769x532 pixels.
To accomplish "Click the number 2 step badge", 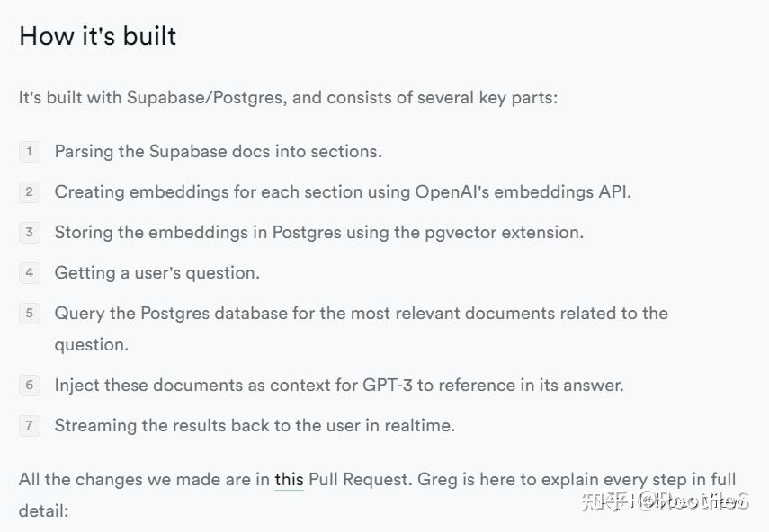I will point(30,191).
